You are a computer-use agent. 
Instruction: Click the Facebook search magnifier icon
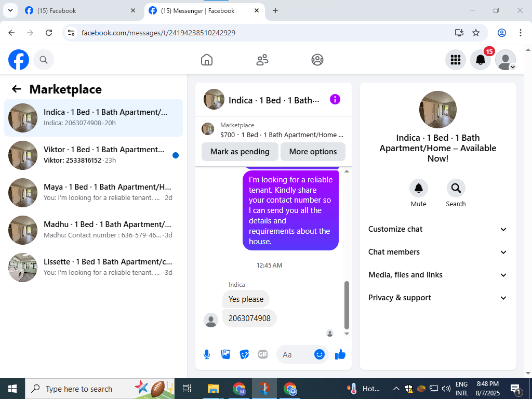(x=44, y=60)
